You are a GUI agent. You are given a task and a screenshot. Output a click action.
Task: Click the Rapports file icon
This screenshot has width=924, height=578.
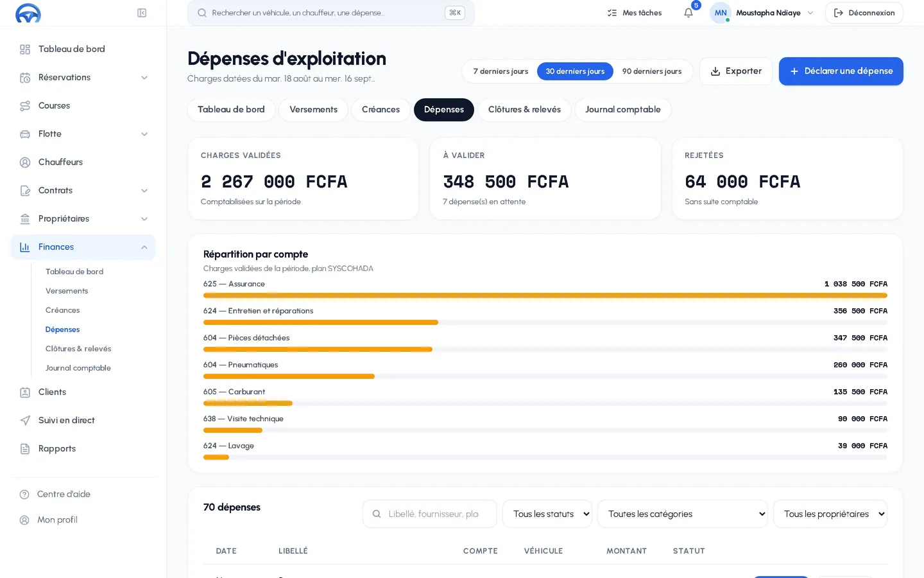point(25,449)
